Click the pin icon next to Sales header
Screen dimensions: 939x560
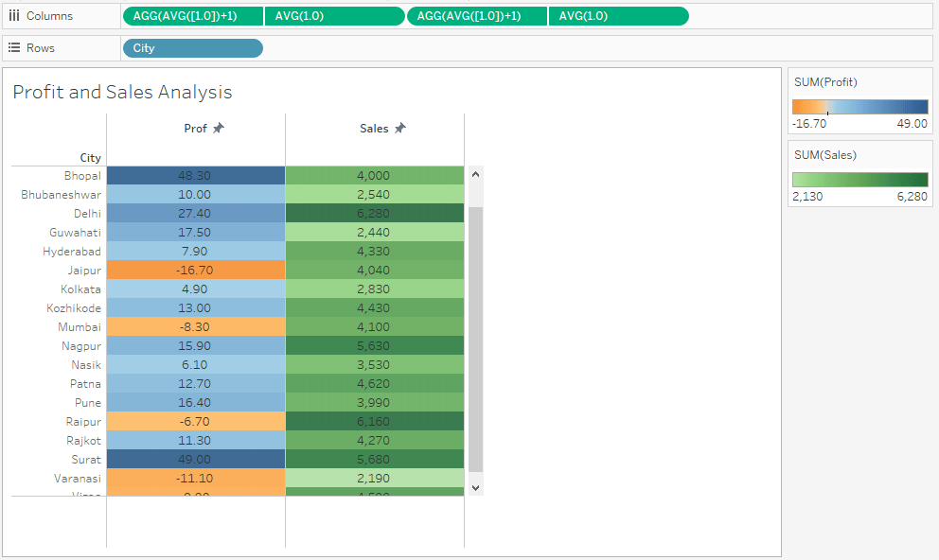click(400, 128)
